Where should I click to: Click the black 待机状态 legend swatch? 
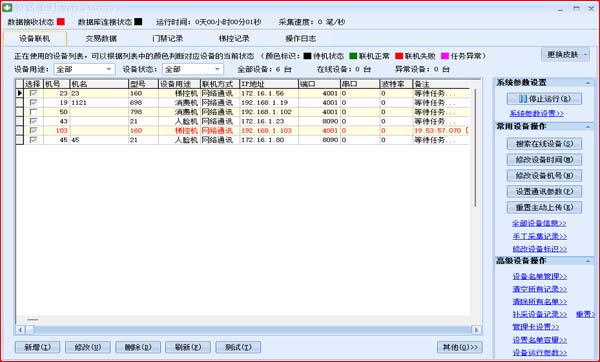tap(307, 56)
